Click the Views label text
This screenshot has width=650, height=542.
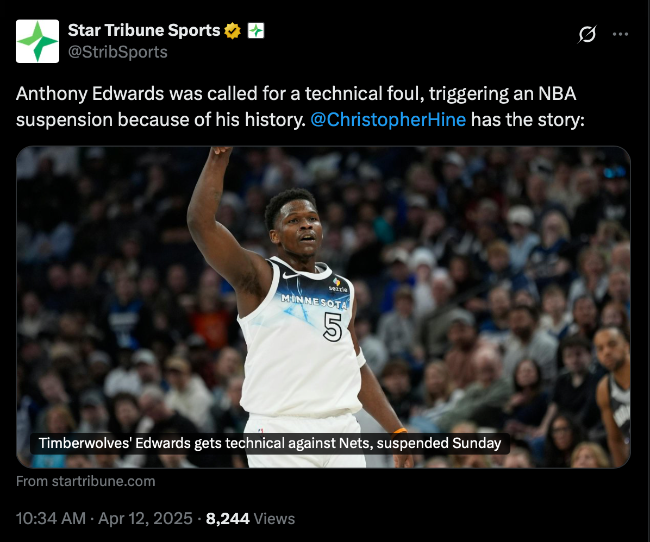click(x=274, y=519)
